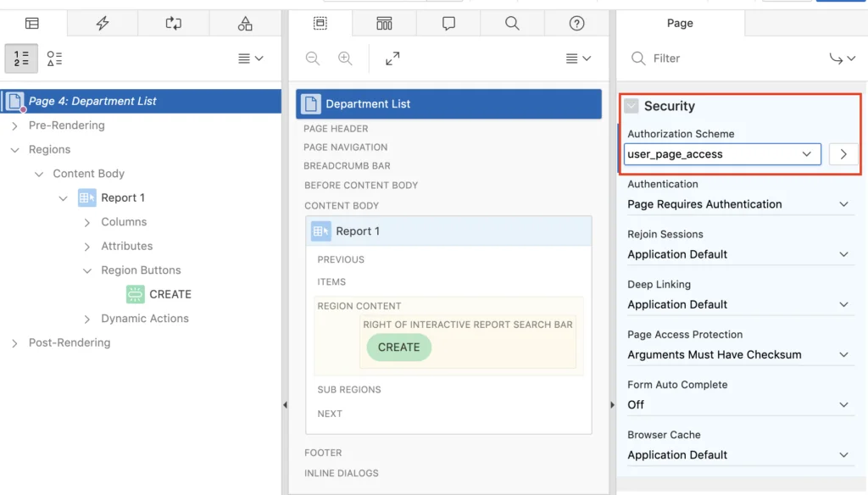The height and width of the screenshot is (495, 868).
Task: Expand the Columns node
Action: 87,223
